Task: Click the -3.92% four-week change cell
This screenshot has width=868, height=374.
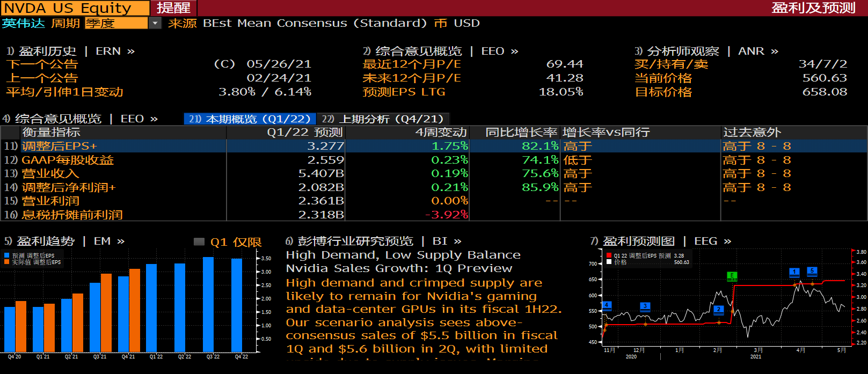Action: coord(447,215)
